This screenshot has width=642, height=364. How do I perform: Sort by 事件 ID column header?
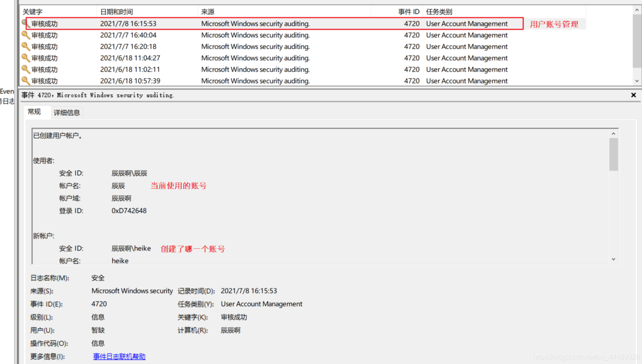tap(408, 12)
